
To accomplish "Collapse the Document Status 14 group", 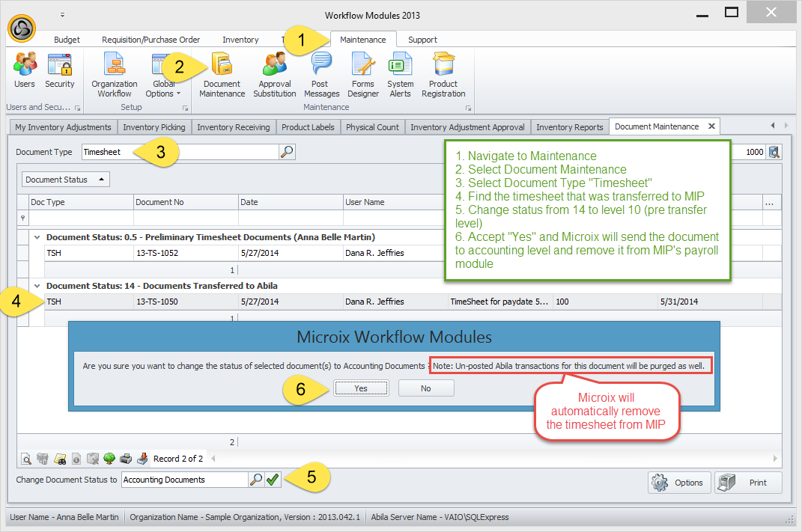I will (37, 285).
